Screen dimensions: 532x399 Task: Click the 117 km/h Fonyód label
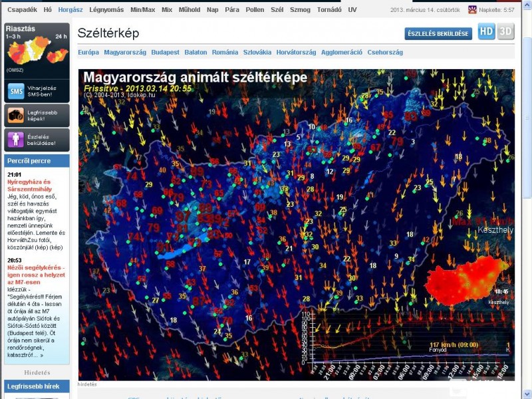(x=454, y=345)
